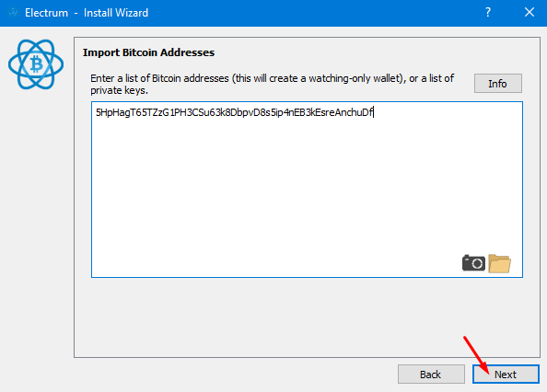Load addresses from file via folder icon
Viewport: 547px width, 392px height.
[x=499, y=263]
